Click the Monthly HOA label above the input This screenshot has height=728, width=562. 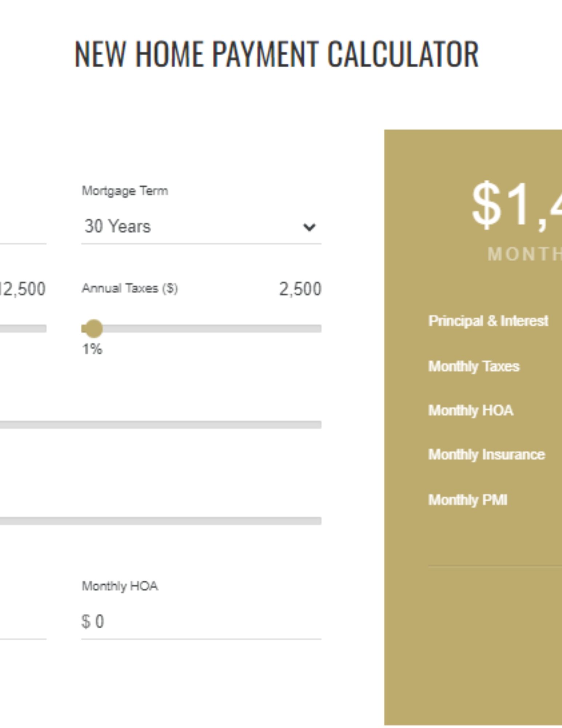tap(120, 586)
